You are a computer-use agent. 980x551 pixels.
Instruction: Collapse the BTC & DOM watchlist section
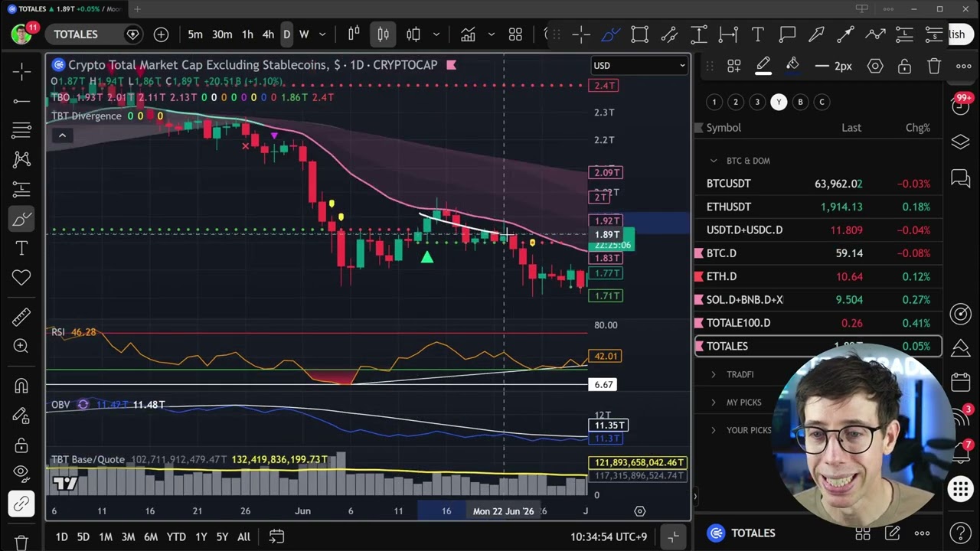point(714,161)
